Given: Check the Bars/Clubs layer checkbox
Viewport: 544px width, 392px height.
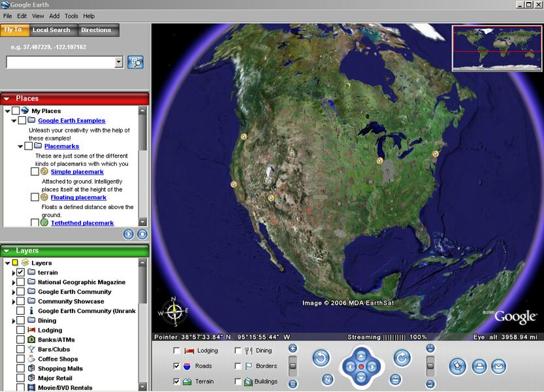Looking at the screenshot, I should 20,350.
